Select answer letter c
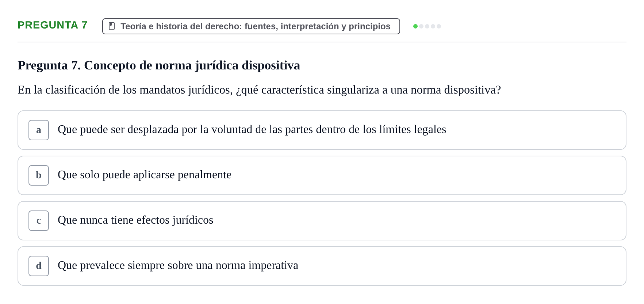This screenshot has height=304, width=644. pyautogui.click(x=39, y=221)
